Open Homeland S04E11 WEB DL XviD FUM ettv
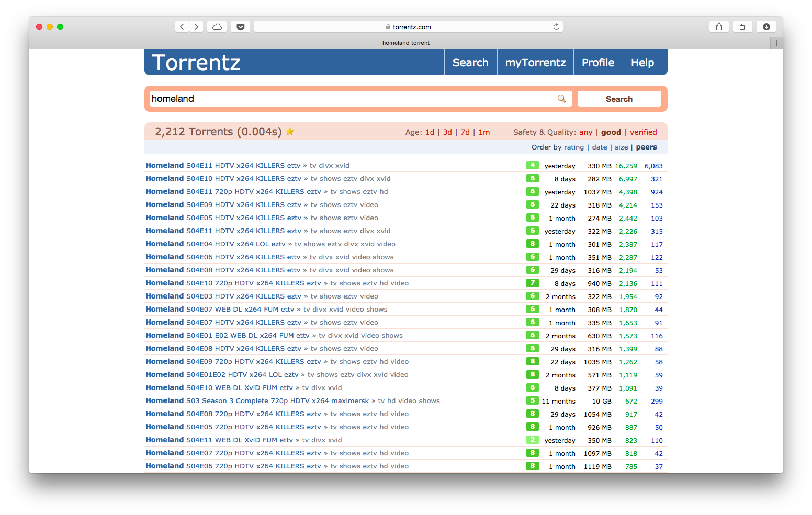This screenshot has height=515, width=812. 219,440
